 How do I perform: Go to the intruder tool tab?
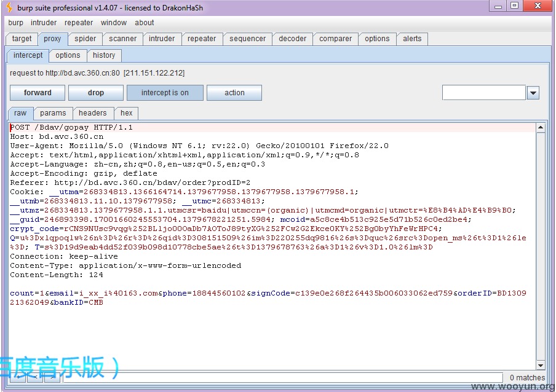162,39
